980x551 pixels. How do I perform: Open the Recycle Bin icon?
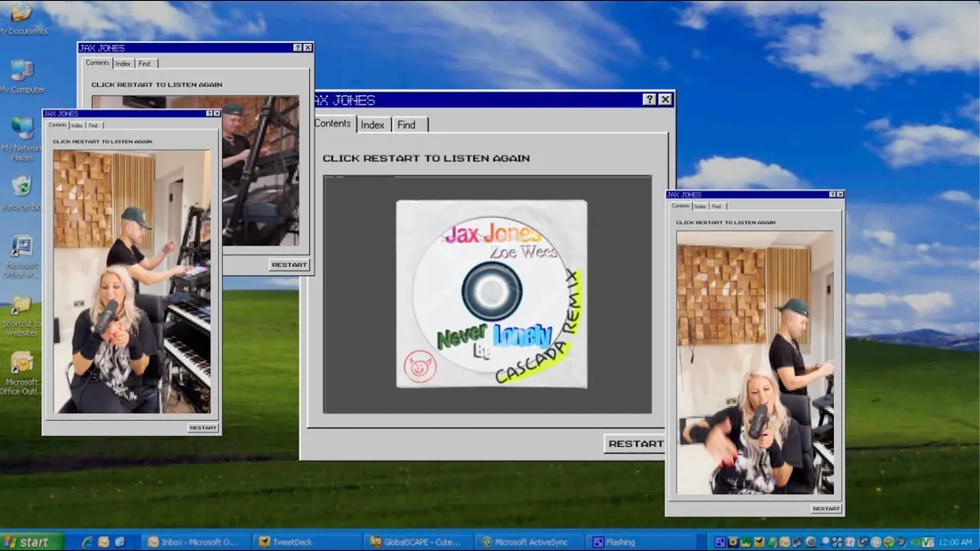(21, 187)
